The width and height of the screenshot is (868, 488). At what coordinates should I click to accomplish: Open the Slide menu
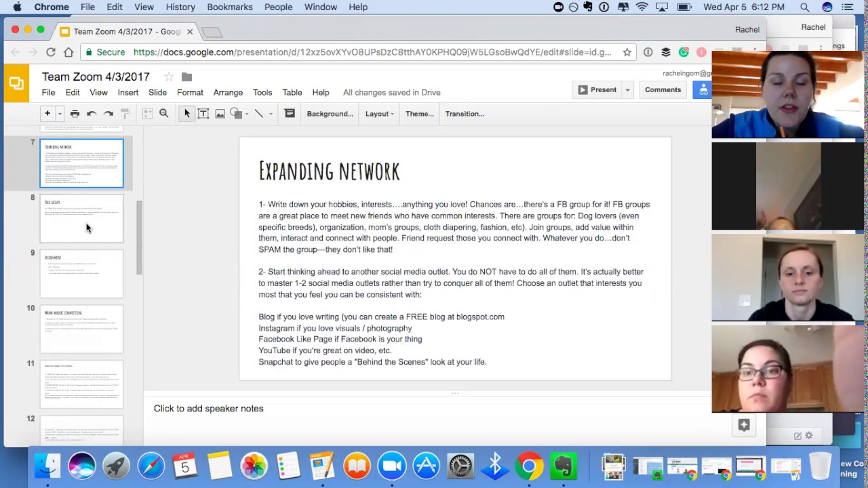(157, 92)
